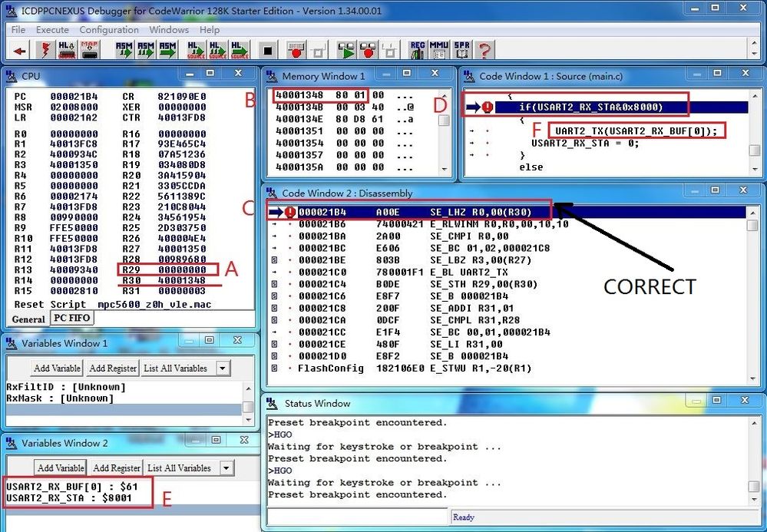The width and height of the screenshot is (767, 532).
Task: Toggle breakpoint marker on the if(USART2_RX_STA&0x8000) line
Action: (488, 107)
